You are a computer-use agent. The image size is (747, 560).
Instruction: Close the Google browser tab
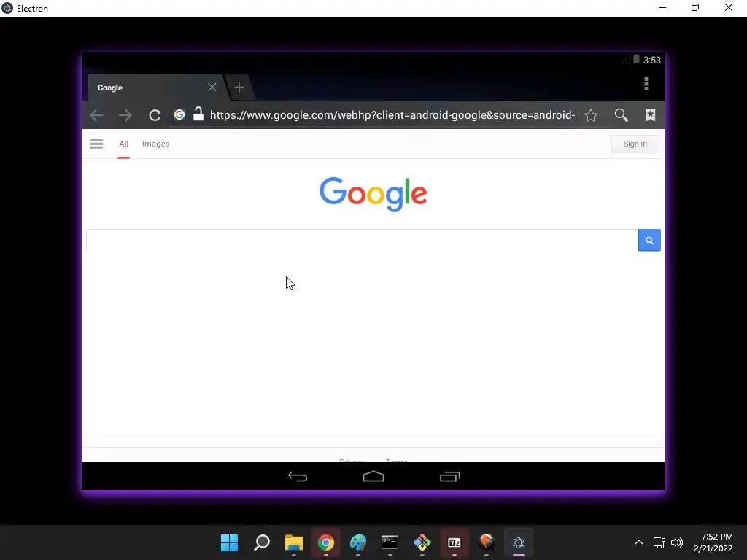[x=212, y=87]
